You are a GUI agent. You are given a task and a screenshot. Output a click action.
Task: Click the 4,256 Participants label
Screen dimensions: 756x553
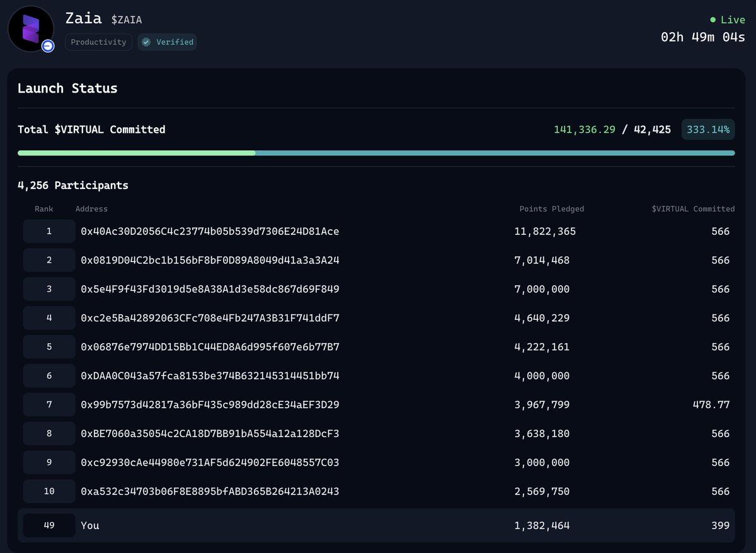(73, 186)
